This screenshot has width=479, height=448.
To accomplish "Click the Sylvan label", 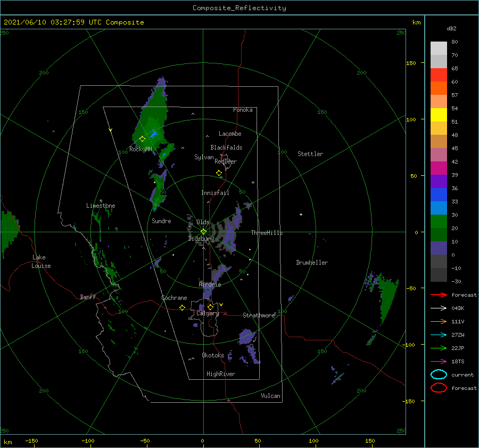I will click(204, 157).
